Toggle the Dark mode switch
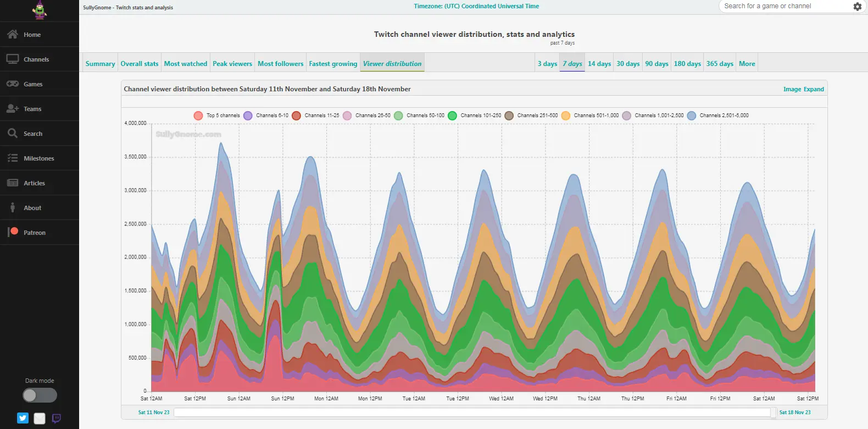 pyautogui.click(x=40, y=395)
